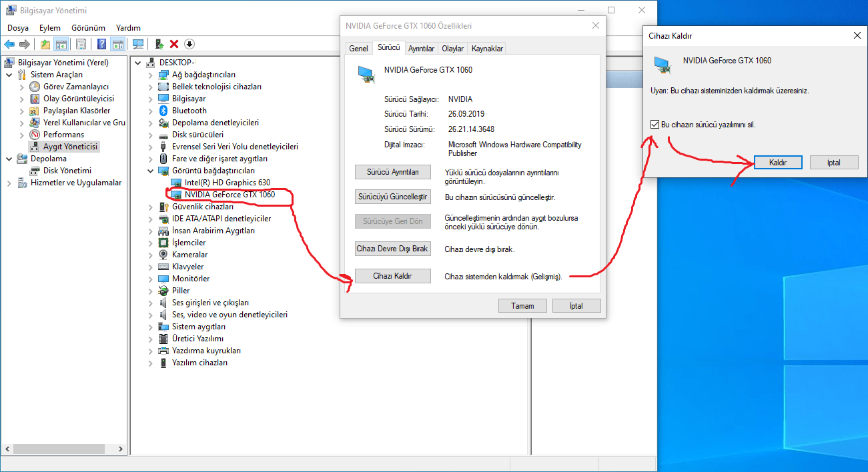
Task: Expand Ses girişleri ve çıkışları category
Action: [x=150, y=303]
